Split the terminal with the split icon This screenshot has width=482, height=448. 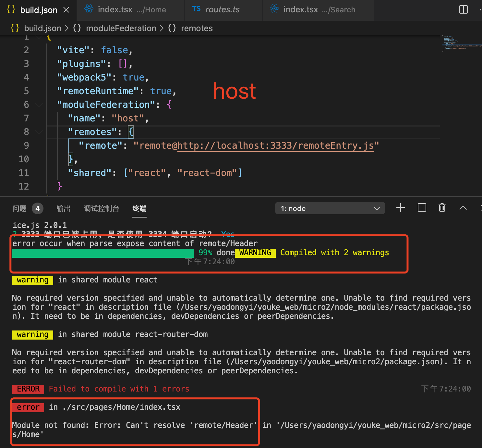[x=421, y=208]
